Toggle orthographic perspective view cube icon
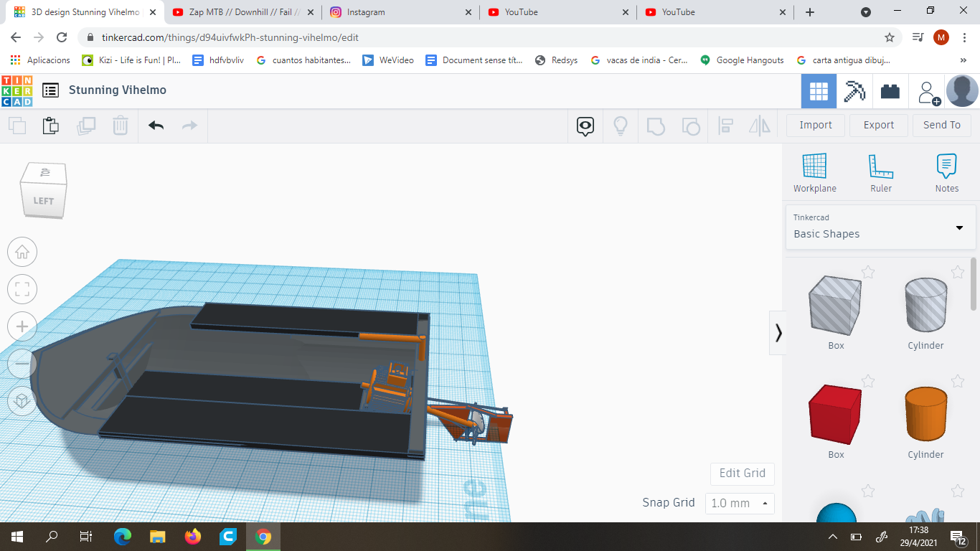 tap(22, 400)
